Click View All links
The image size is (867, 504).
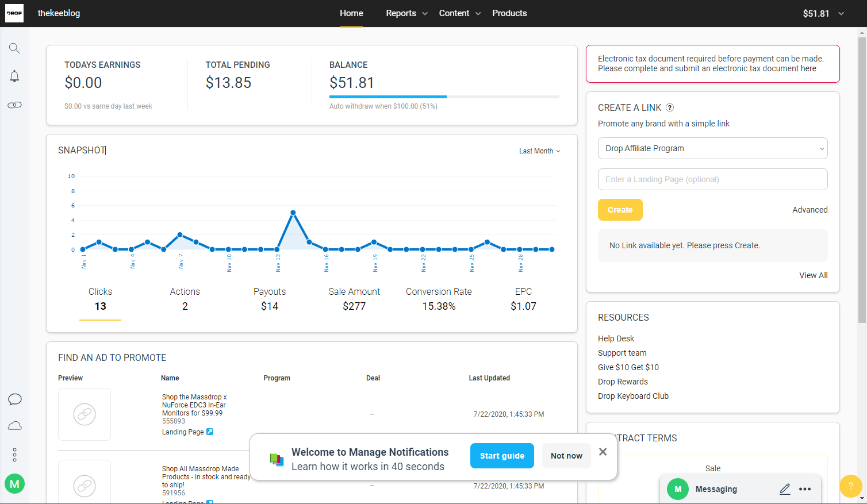pos(814,275)
